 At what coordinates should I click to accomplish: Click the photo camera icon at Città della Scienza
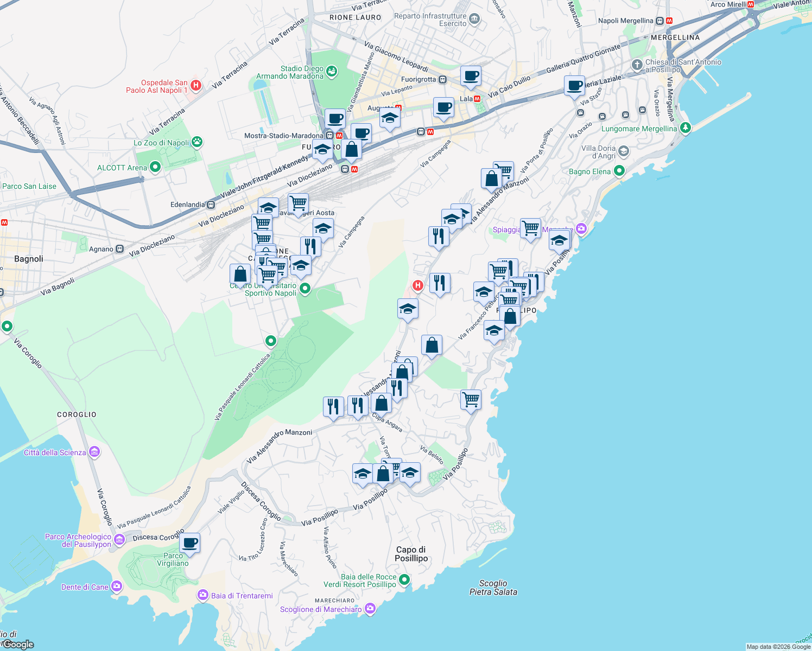point(93,451)
